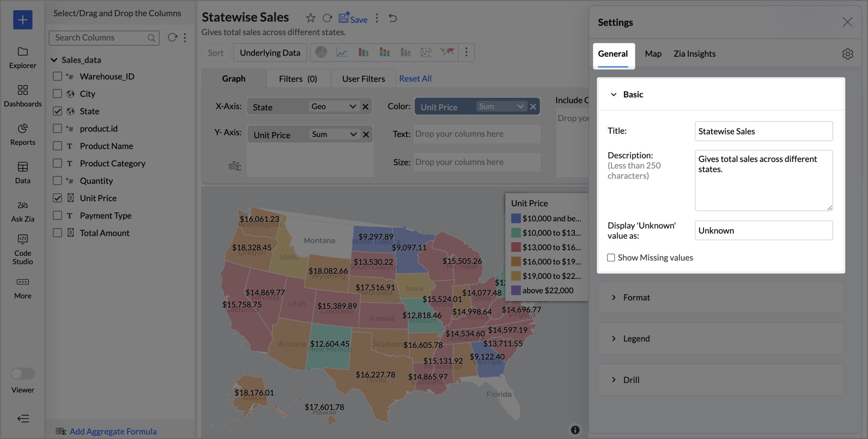This screenshot has height=439, width=868.
Task: Mark Statewise Sales as favorite star
Action: coord(311,18)
